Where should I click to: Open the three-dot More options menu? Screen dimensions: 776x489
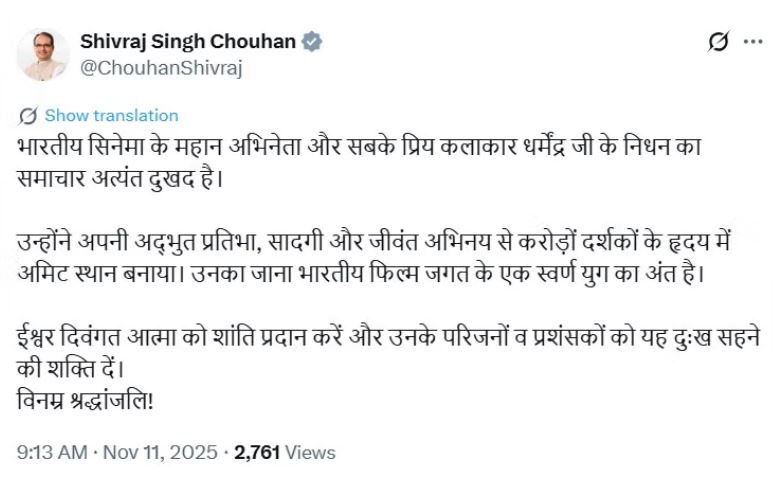[752, 42]
